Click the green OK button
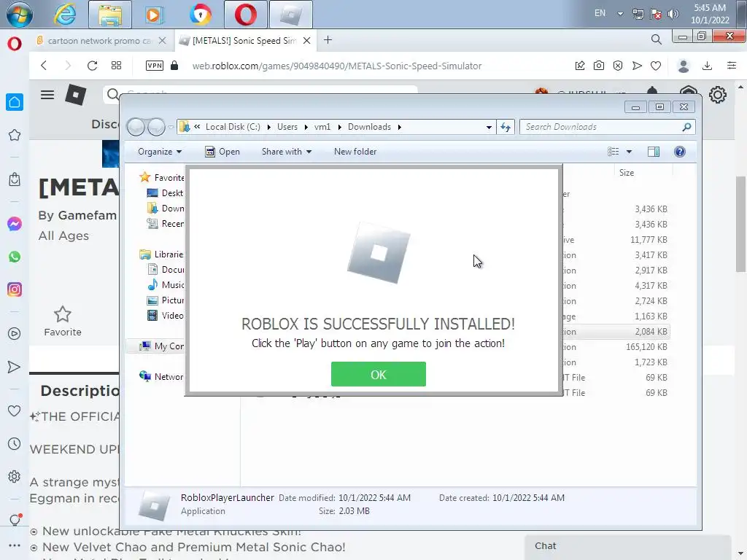Viewport: 747px width, 560px height. [379, 374]
